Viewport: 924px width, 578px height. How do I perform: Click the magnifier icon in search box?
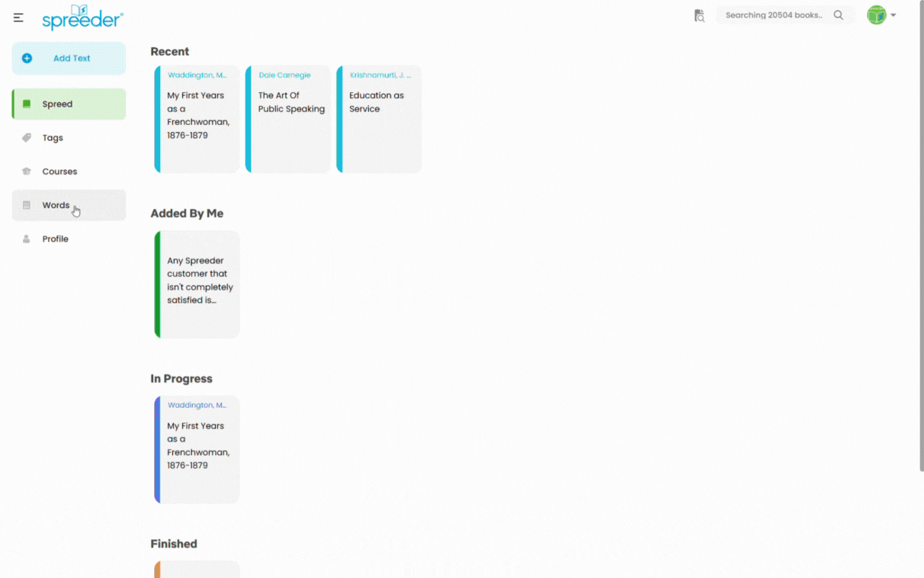click(839, 15)
